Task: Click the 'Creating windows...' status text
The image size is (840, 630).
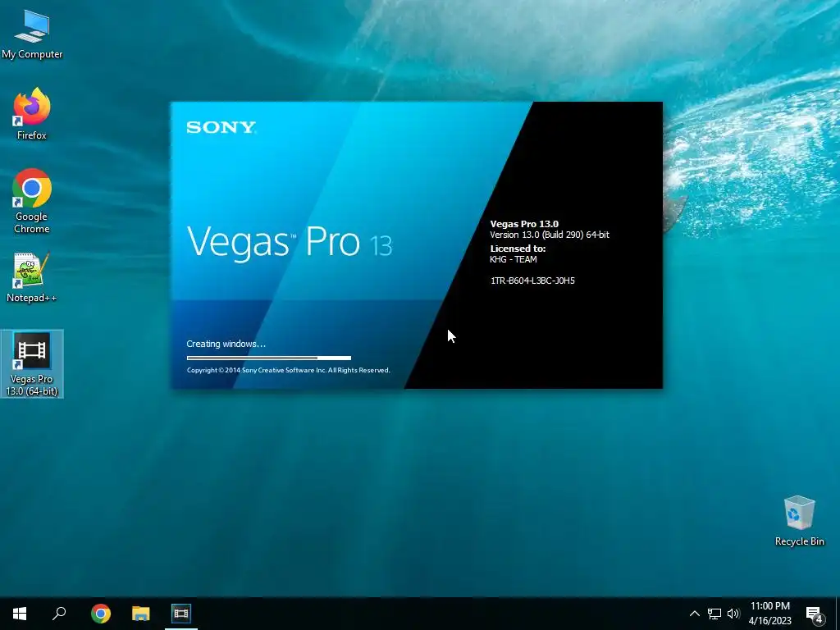Action: point(226,344)
